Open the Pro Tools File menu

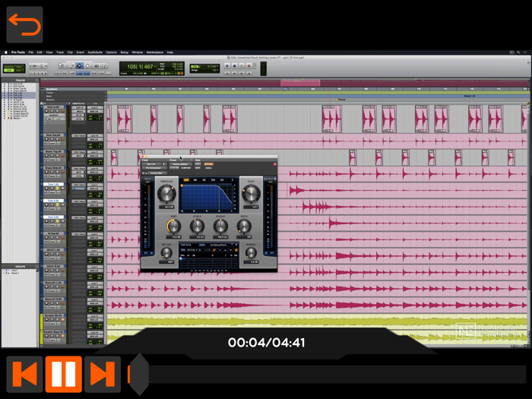coord(31,52)
